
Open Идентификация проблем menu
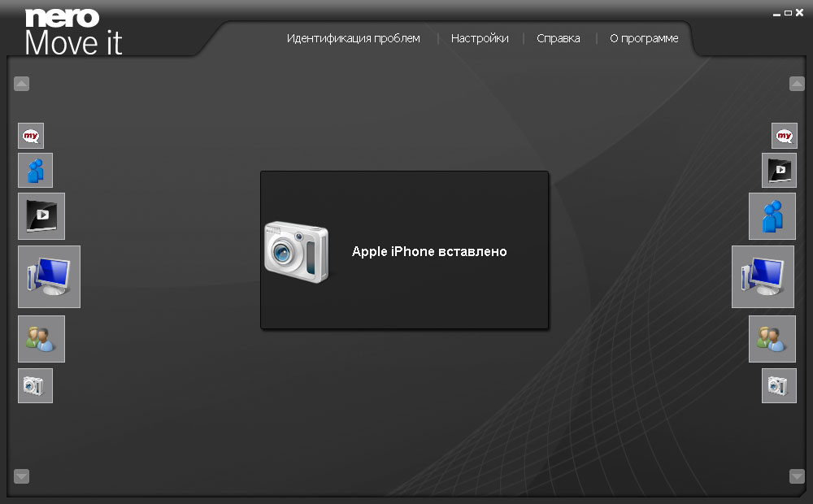354,38
